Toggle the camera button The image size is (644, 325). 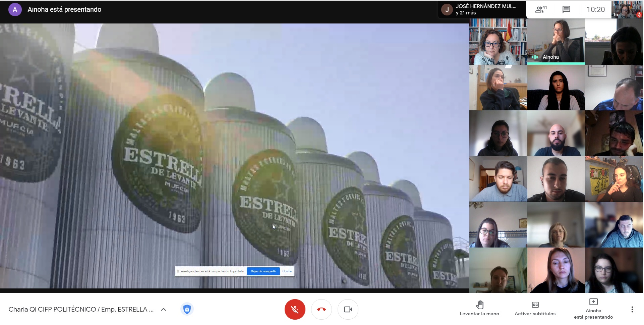coord(348,309)
